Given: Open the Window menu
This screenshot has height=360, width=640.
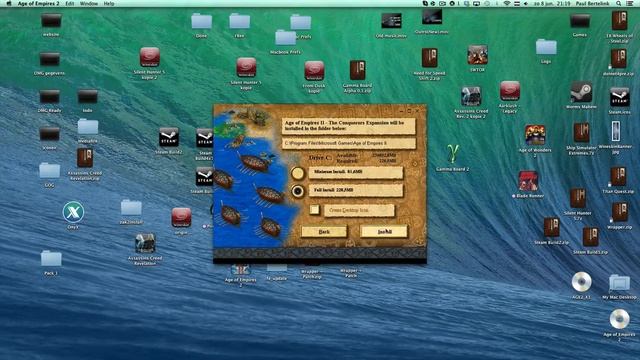Looking at the screenshot, I should click(x=89, y=3).
